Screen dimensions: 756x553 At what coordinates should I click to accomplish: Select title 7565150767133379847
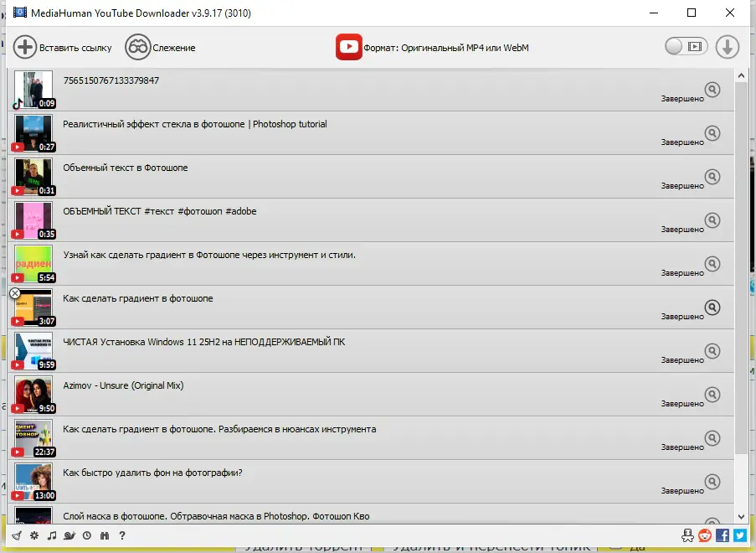click(x=111, y=80)
